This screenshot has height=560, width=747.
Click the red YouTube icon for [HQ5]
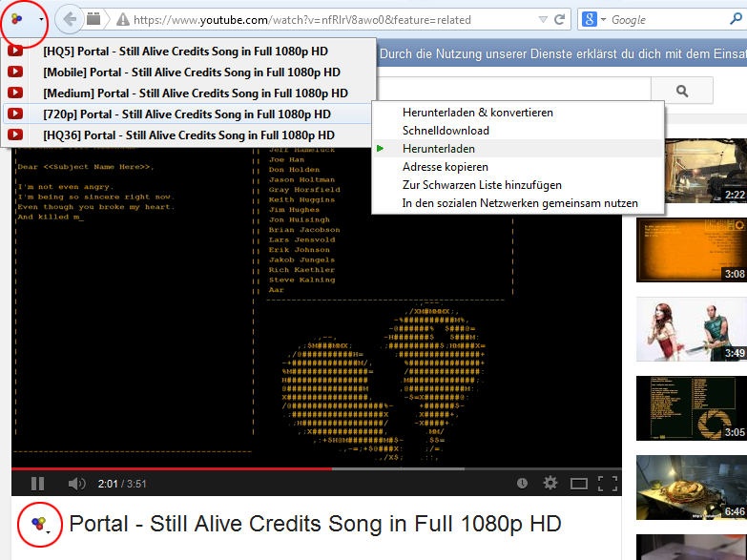15,51
